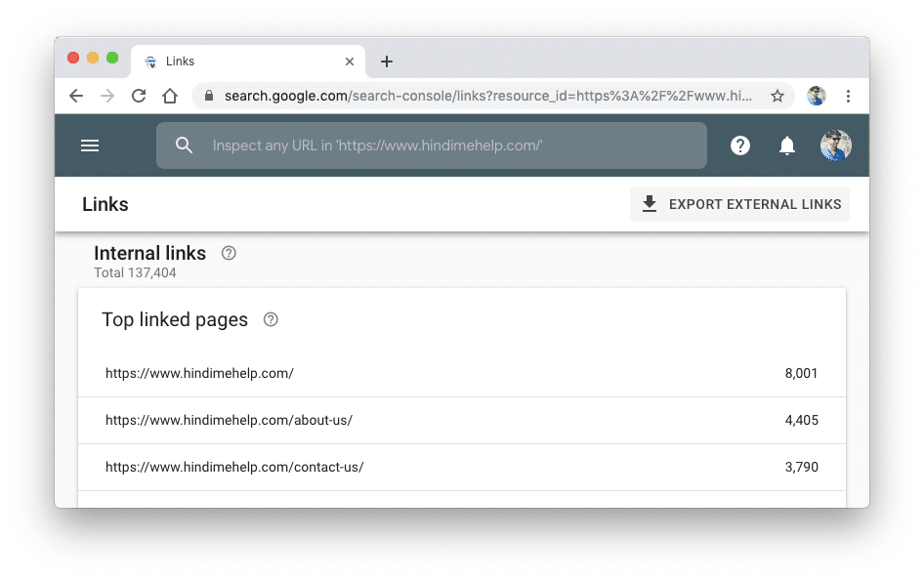Open the hindimehelp.com homepage row

462,373
